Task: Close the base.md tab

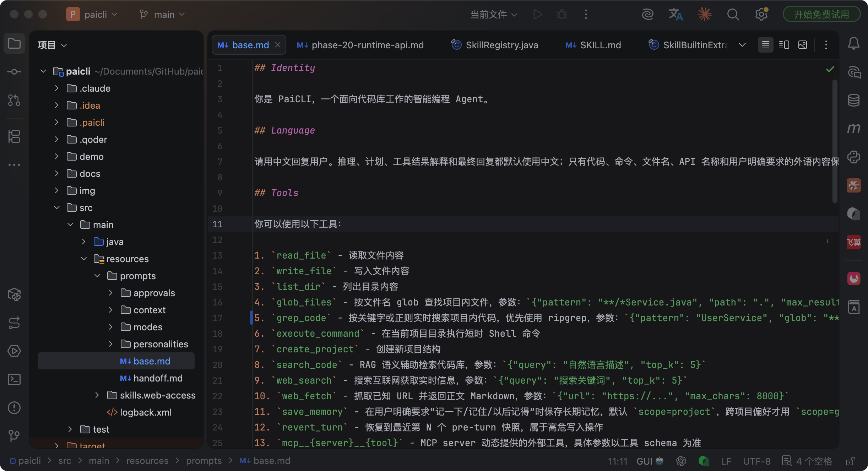Action: click(x=278, y=45)
